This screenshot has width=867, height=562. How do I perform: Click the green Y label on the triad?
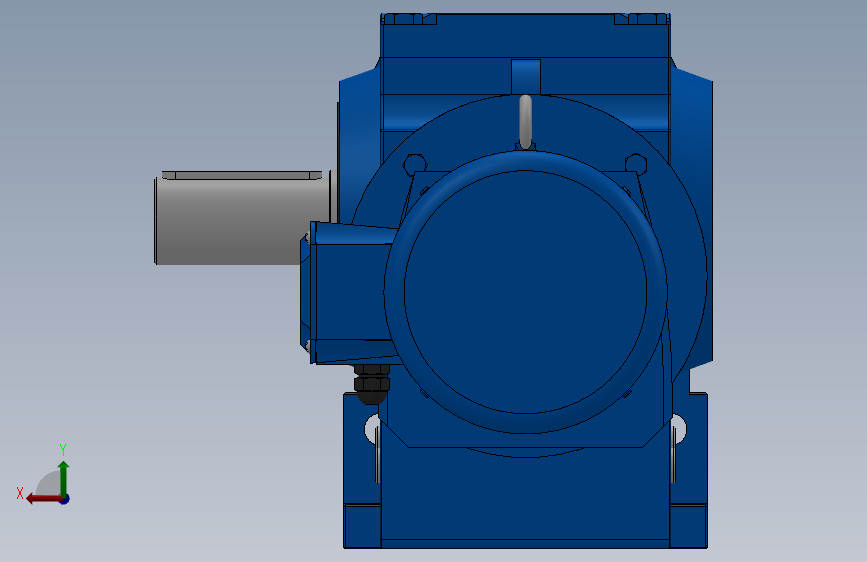point(63,450)
